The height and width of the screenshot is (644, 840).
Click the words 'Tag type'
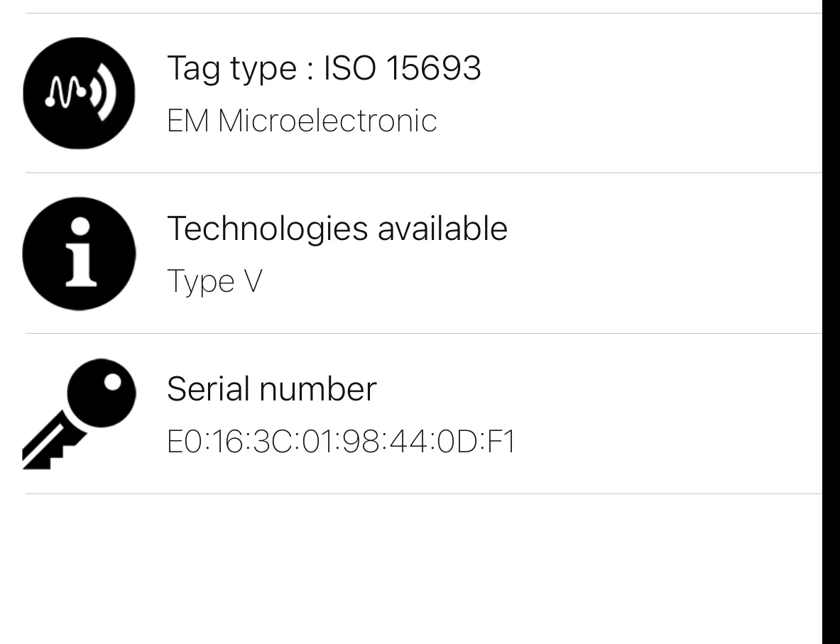click(x=232, y=69)
